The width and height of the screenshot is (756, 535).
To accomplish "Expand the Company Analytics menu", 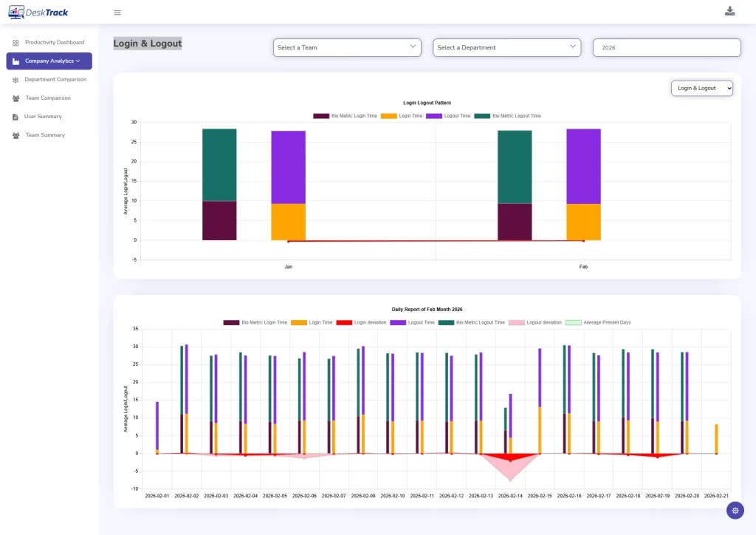I will (x=49, y=61).
